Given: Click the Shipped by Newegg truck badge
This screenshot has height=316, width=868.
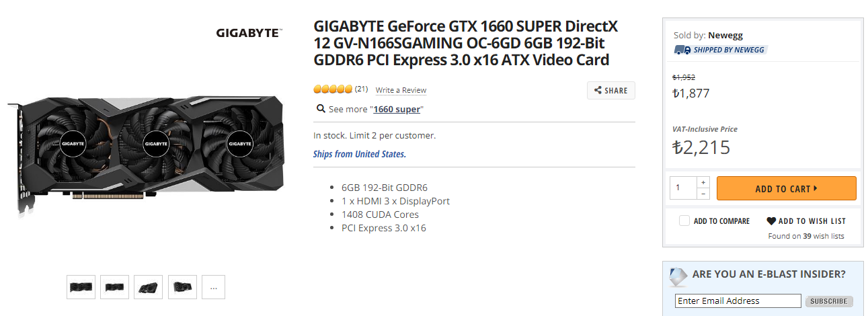Looking at the screenshot, I should pyautogui.click(x=720, y=50).
